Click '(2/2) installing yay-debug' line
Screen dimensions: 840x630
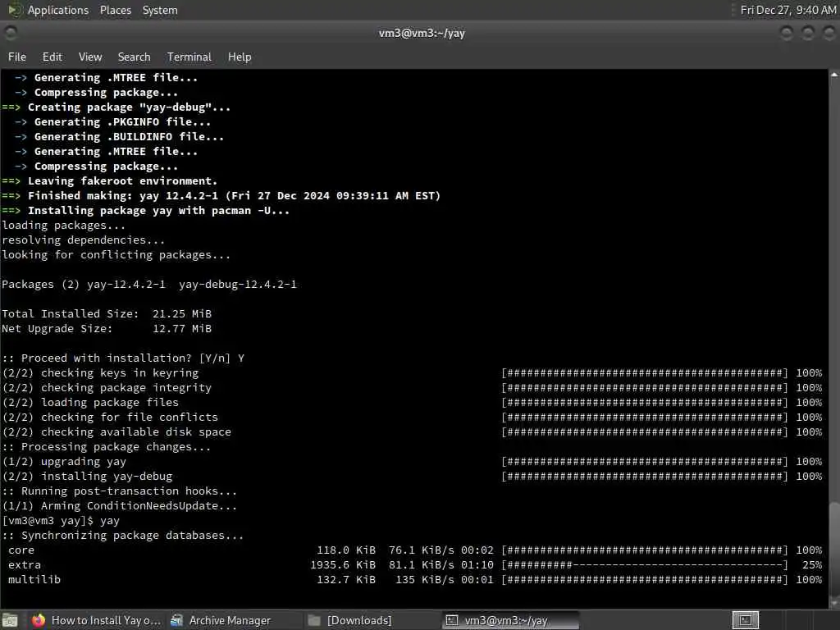pos(87,477)
